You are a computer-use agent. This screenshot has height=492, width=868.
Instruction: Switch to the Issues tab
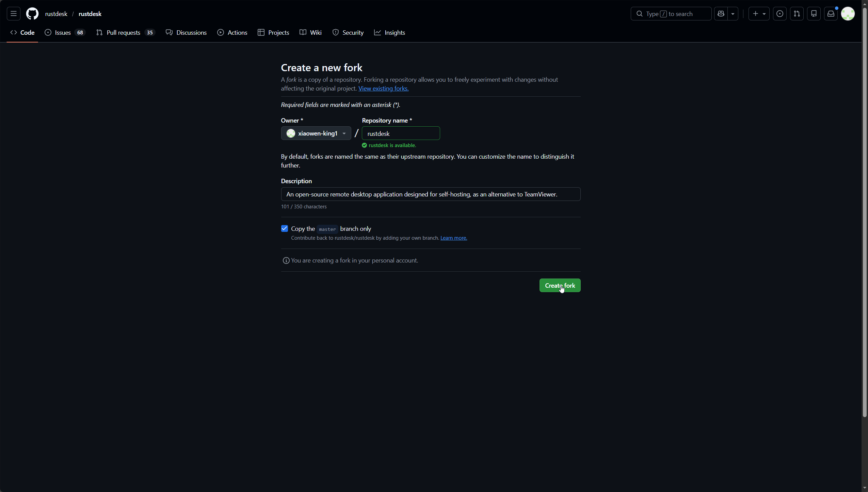pos(65,32)
